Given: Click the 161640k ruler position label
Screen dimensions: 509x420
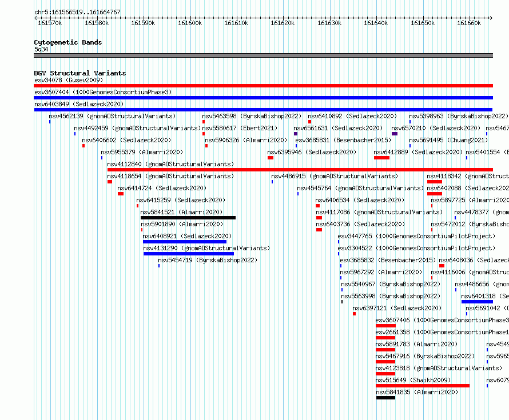Looking at the screenshot, I should pyautogui.click(x=376, y=23).
